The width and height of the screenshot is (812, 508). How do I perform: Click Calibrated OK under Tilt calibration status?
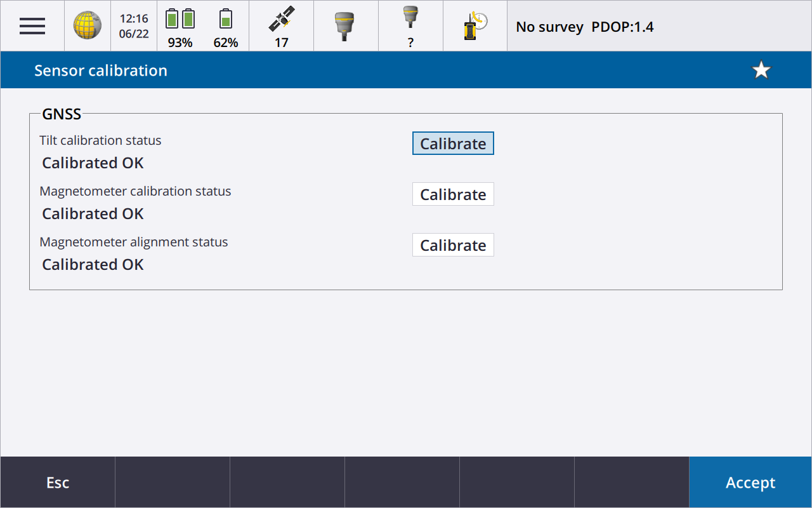pyautogui.click(x=93, y=163)
